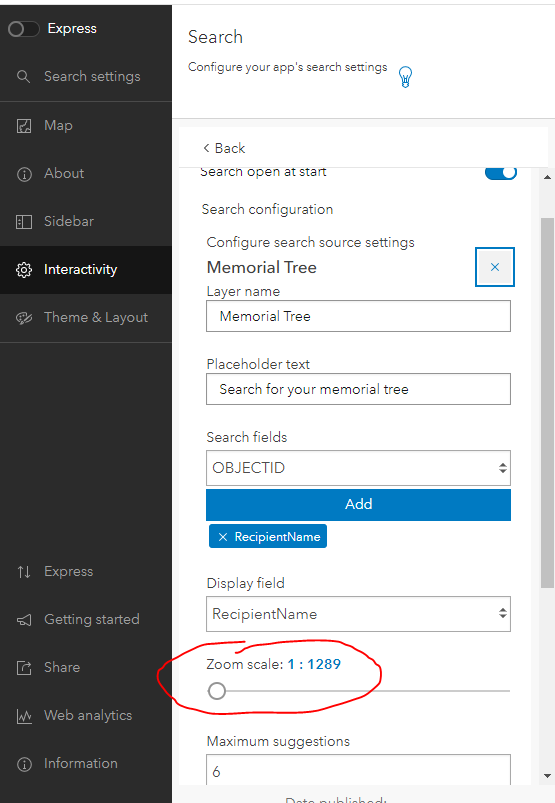This screenshot has width=555, height=803.
Task: Select the Theme & Layout palette icon
Action: pyautogui.click(x=24, y=318)
